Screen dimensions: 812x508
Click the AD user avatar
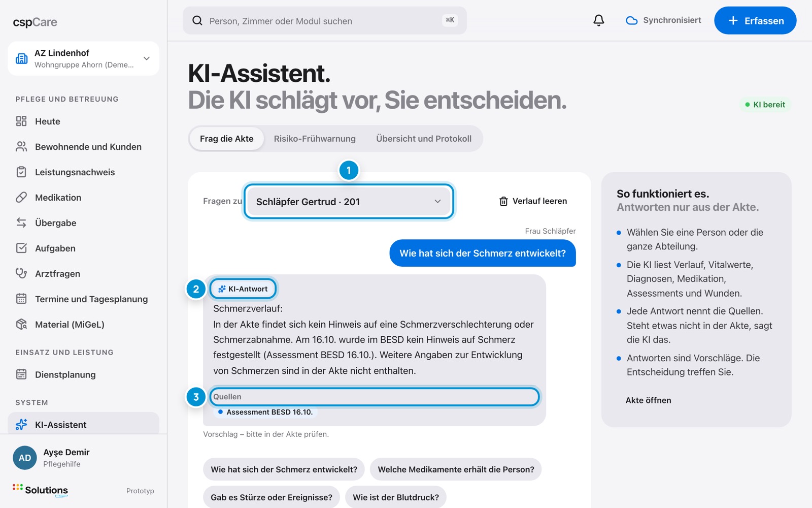pos(25,458)
